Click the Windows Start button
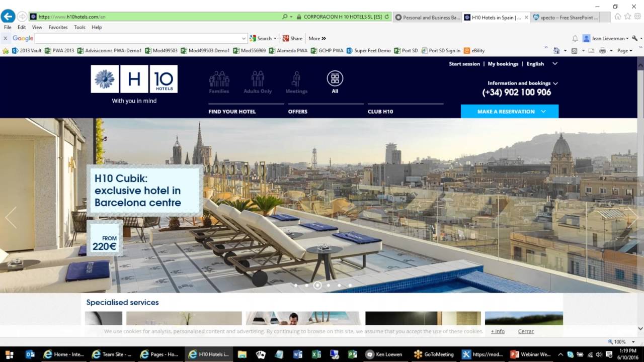Image resolution: width=644 pixels, height=362 pixels. 9,354
